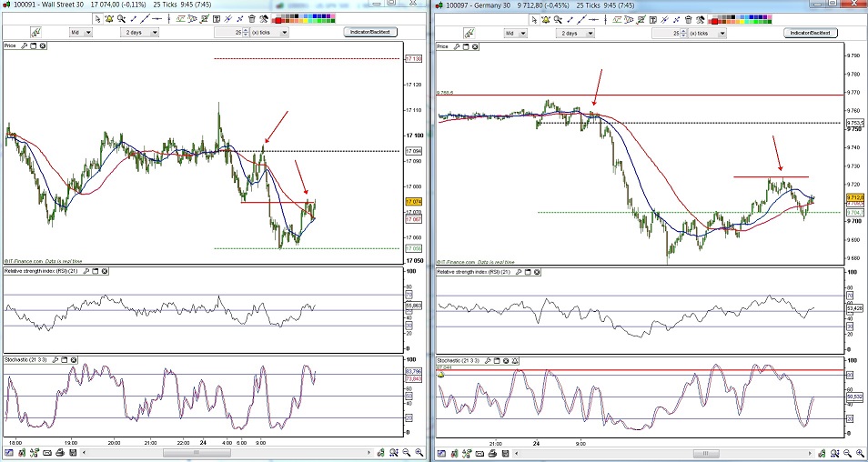Viewport: 868px width, 462px height.
Task: Choose the vertical line tool in Wall Street 30 toolbar
Action: click(x=168, y=19)
